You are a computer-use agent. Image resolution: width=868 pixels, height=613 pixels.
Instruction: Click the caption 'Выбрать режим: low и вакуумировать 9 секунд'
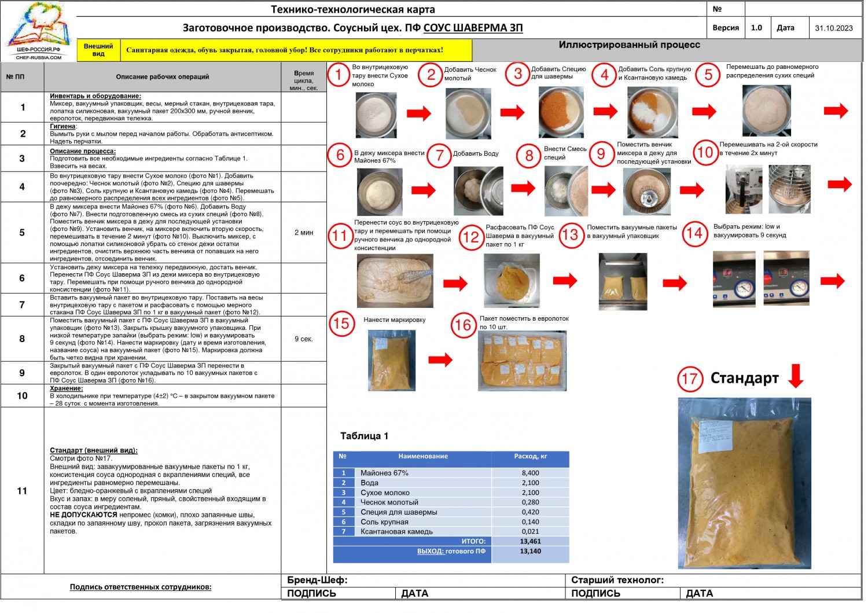749,231
